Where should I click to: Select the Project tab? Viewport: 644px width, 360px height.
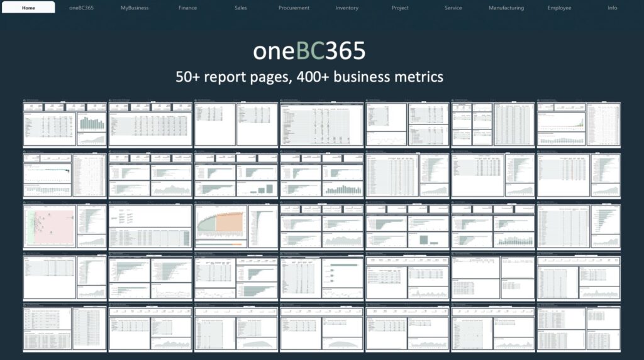[x=400, y=8]
